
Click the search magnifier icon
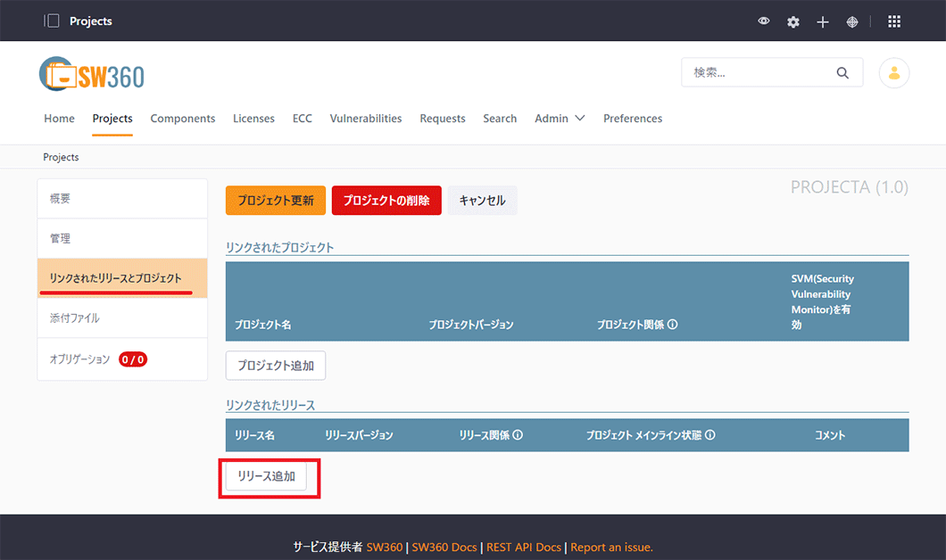[842, 73]
